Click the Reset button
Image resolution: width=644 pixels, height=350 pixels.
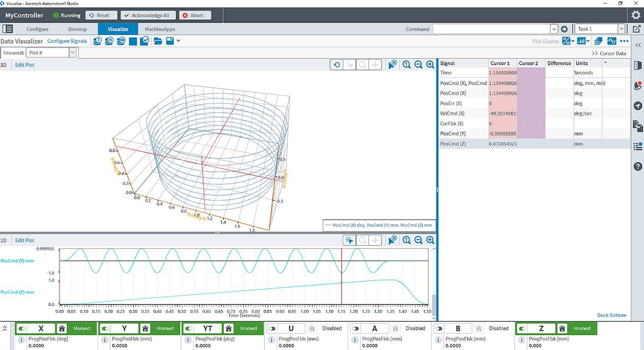tap(101, 15)
